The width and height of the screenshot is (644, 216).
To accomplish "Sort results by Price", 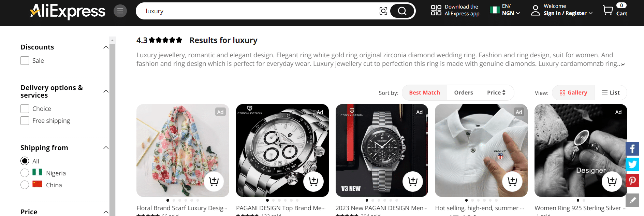I will [x=496, y=93].
